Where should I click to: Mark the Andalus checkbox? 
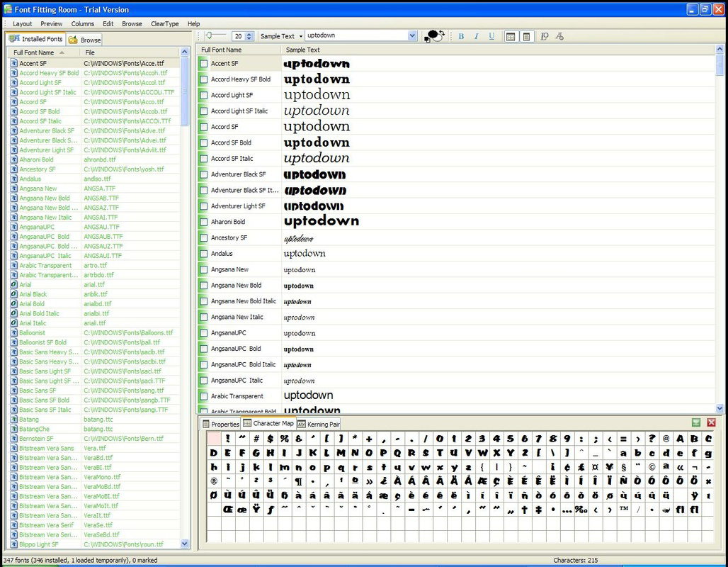tap(203, 254)
